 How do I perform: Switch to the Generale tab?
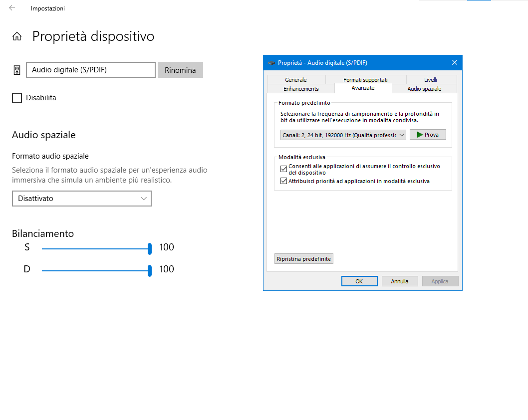point(296,80)
